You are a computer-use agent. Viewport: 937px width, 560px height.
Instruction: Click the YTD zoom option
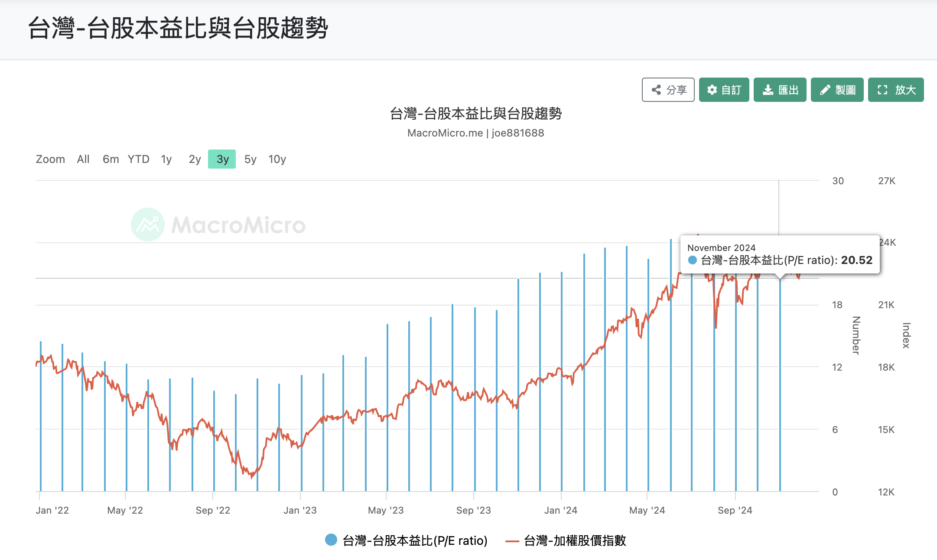click(138, 159)
